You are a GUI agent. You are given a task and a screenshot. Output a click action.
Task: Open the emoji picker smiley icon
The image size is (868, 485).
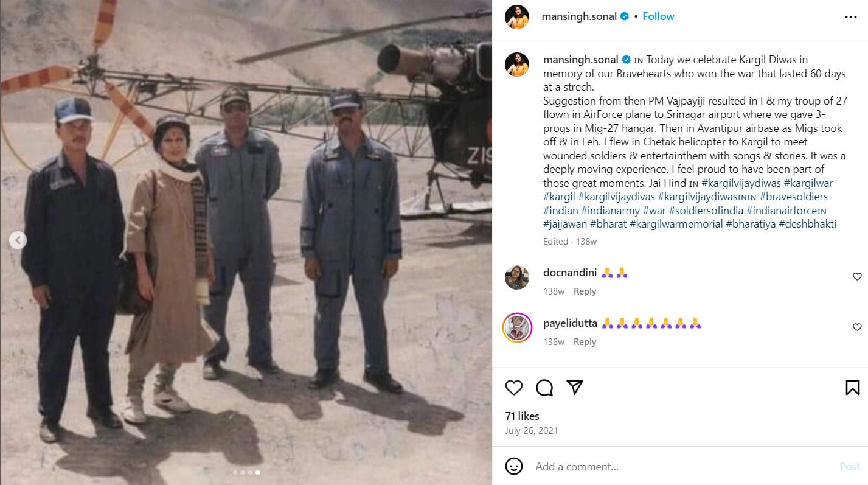tap(514, 467)
